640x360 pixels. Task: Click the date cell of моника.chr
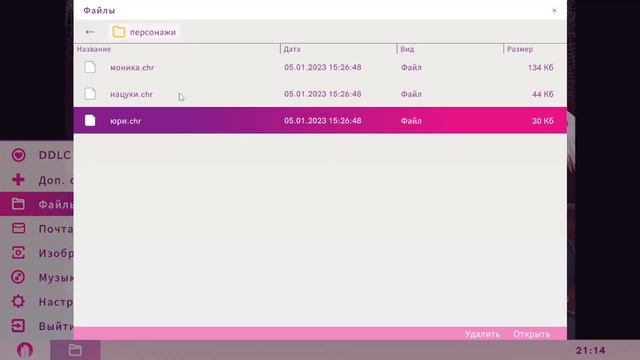click(x=322, y=67)
